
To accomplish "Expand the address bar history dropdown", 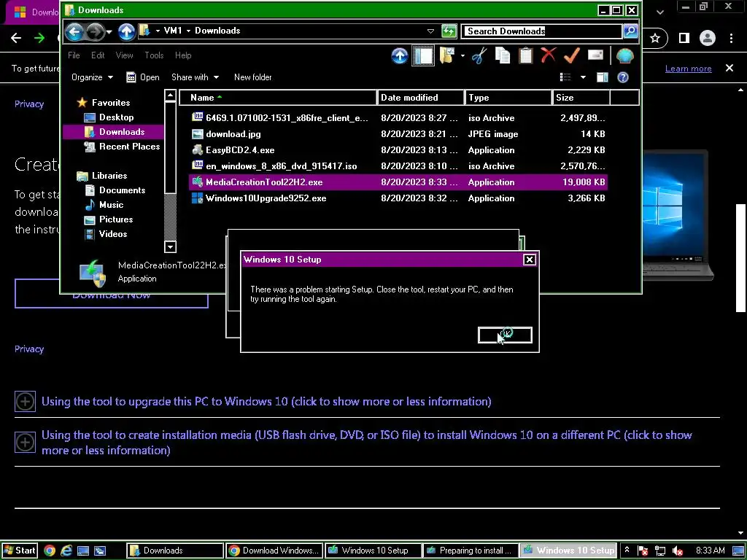I will click(430, 31).
